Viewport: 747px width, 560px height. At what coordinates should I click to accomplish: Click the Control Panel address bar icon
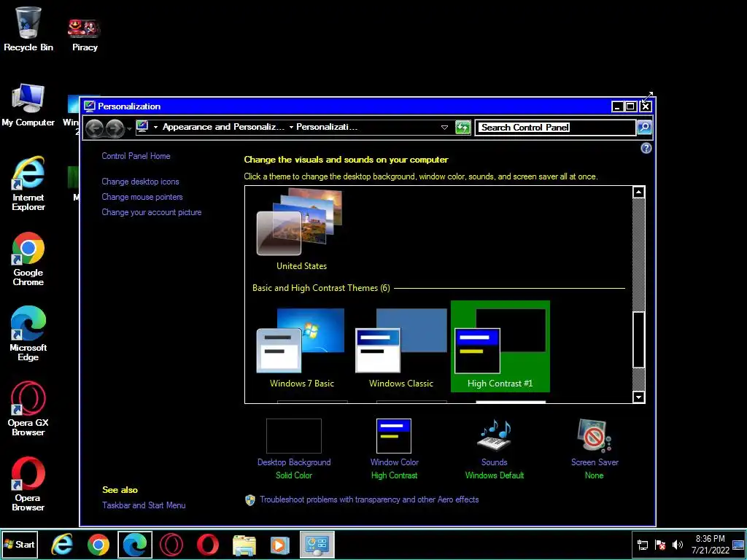coord(142,127)
